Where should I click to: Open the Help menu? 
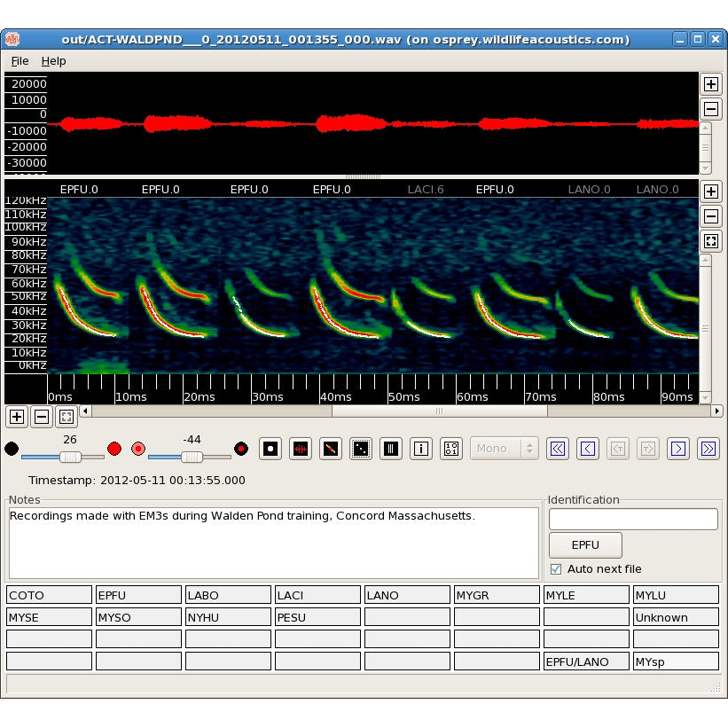tap(54, 60)
